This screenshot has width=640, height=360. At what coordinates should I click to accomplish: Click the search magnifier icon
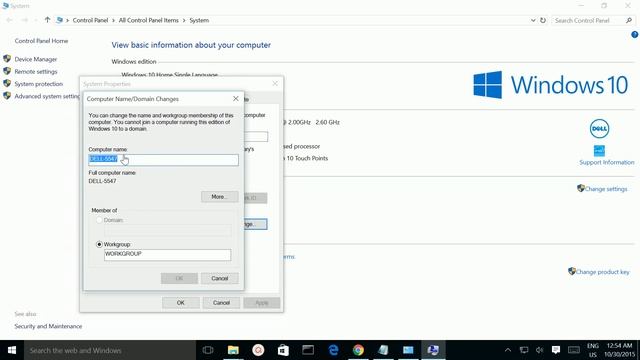pyautogui.click(x=629, y=20)
